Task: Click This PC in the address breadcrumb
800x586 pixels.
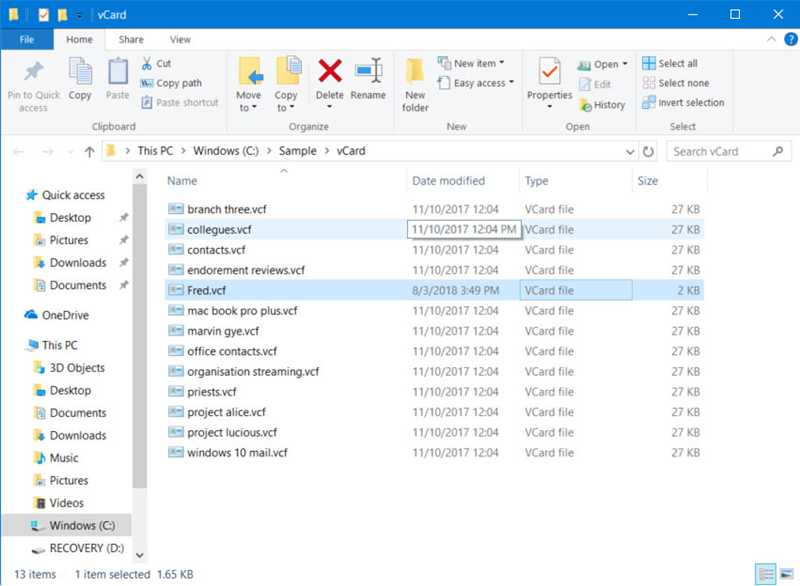Action: [155, 151]
